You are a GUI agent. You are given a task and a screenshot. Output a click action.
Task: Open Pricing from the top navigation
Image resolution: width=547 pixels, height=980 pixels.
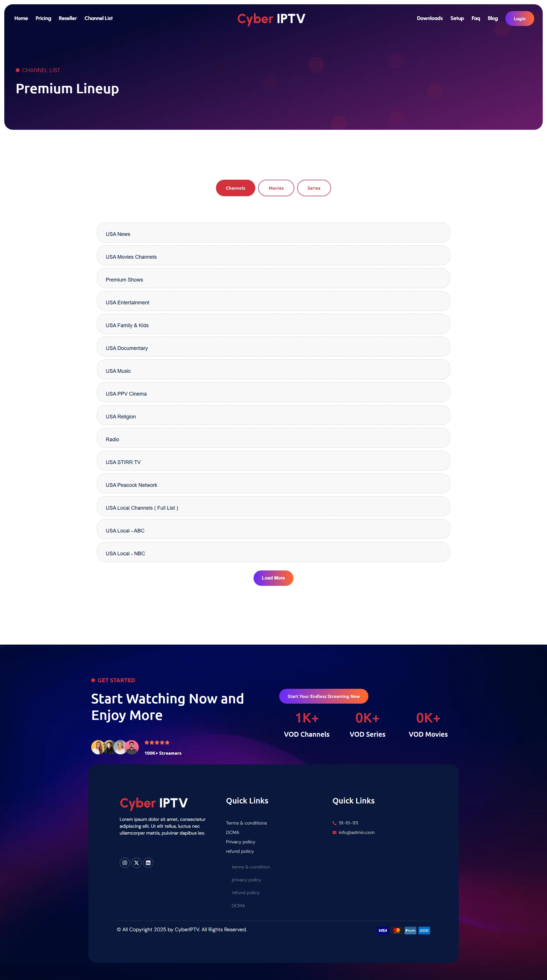43,18
